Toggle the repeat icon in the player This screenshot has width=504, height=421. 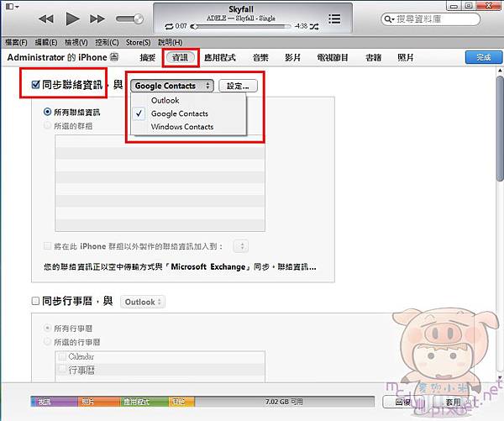pyautogui.click(x=169, y=27)
